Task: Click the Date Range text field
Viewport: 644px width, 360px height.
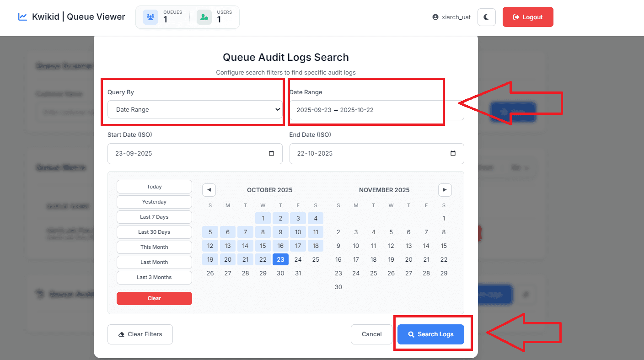Action: [x=376, y=110]
